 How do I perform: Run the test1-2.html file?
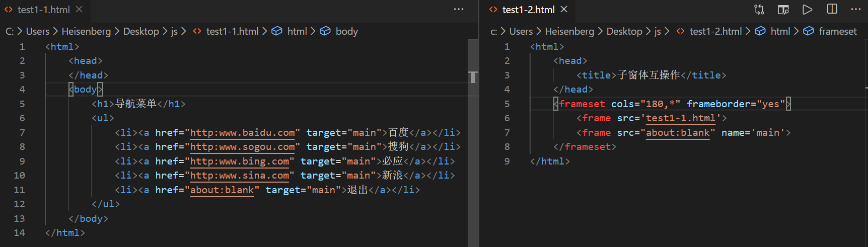[x=807, y=10]
